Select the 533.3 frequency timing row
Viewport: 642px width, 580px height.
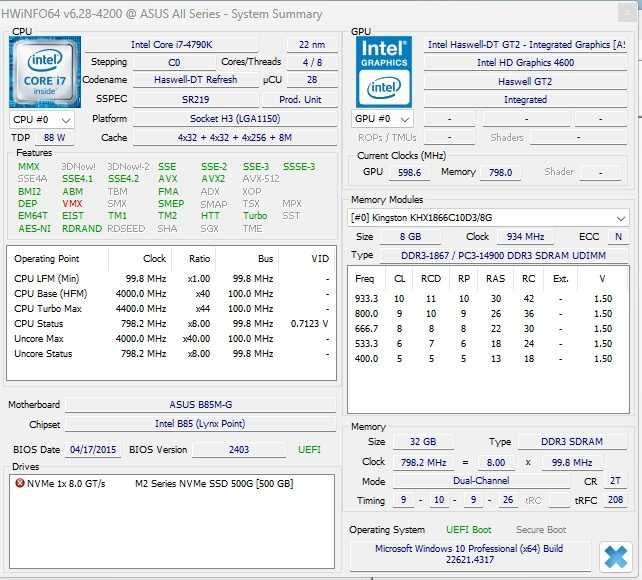pos(487,344)
